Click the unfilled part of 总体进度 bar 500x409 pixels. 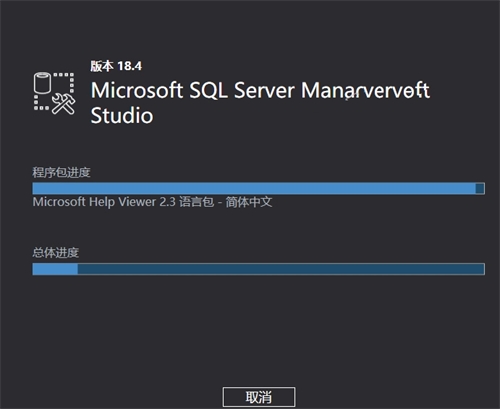tap(281, 269)
